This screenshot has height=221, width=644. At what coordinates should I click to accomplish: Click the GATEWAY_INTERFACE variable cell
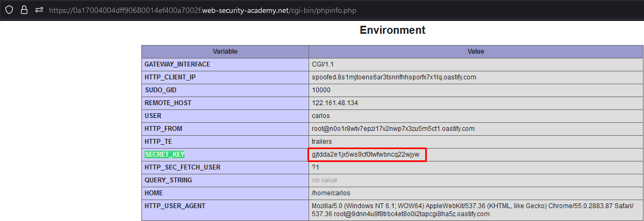(225, 64)
